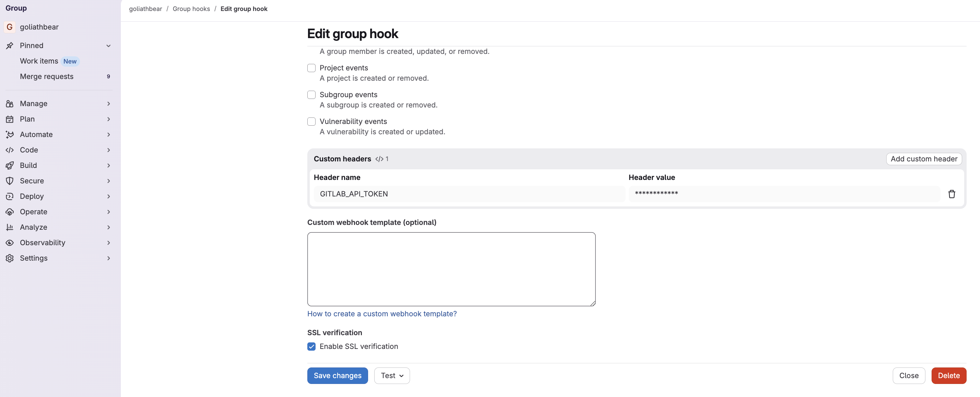Check the Subgroup events checkbox
Screen dimensions: 980x397
click(311, 95)
